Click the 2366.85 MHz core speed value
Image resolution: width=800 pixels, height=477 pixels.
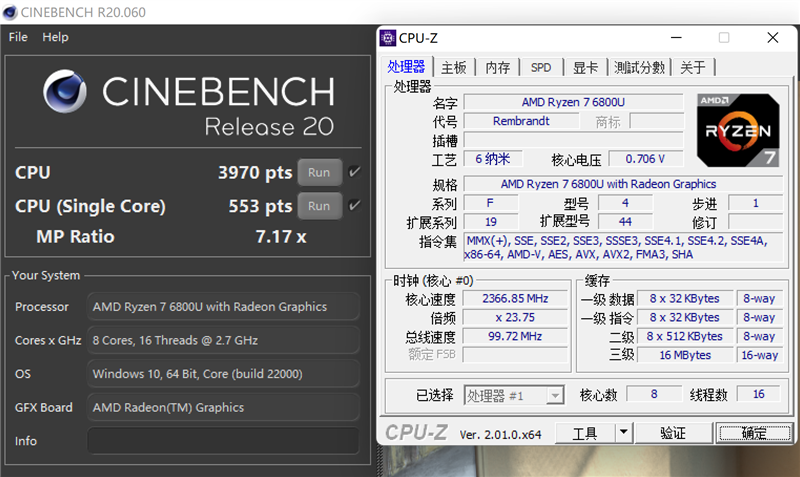coord(515,298)
